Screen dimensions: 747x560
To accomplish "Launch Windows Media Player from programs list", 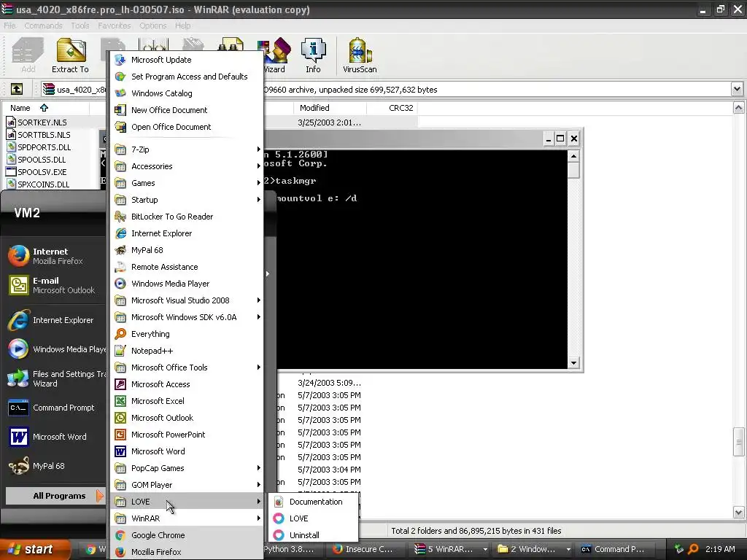I will (x=187, y=284).
